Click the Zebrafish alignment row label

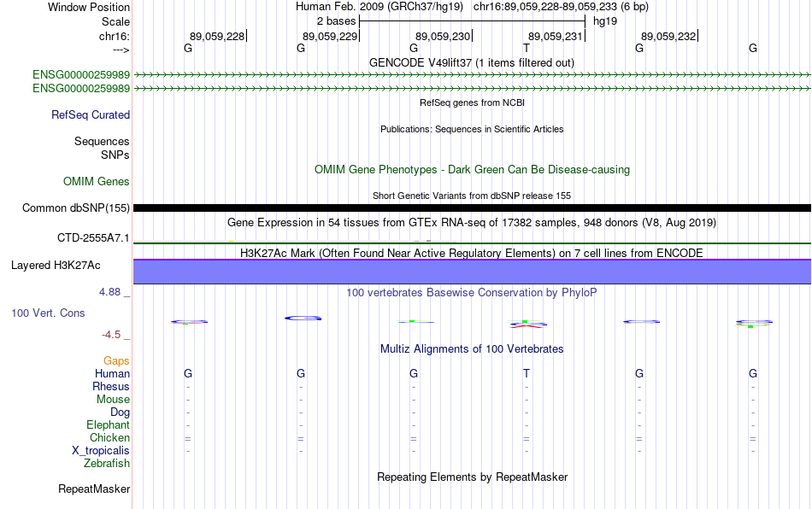(107, 463)
